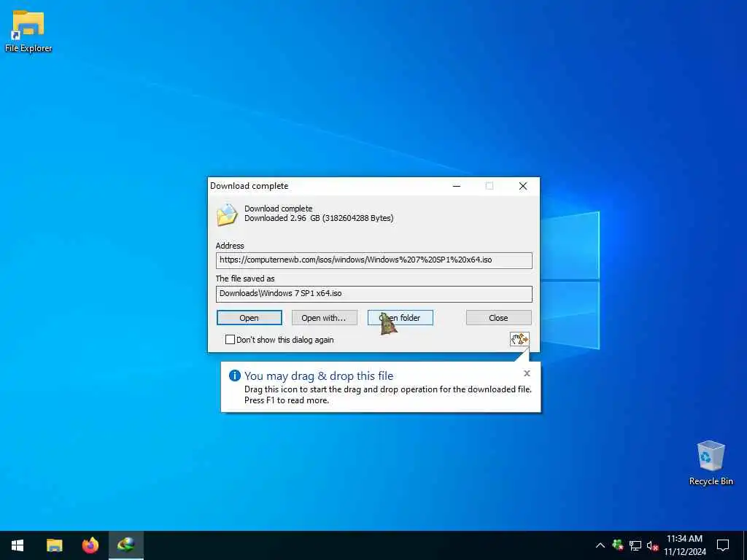Open the clock showing 11:34 AM
Image resolution: width=747 pixels, height=560 pixels.
pyautogui.click(x=684, y=545)
